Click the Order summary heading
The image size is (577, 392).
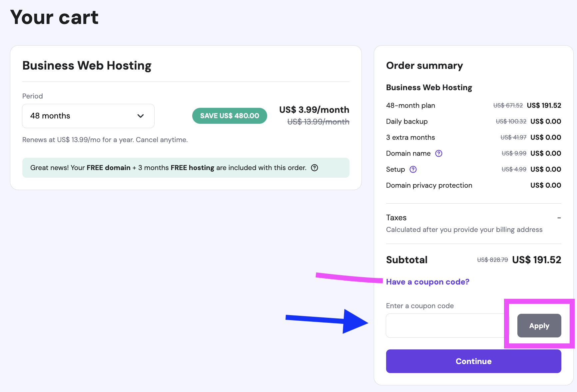coord(424,65)
